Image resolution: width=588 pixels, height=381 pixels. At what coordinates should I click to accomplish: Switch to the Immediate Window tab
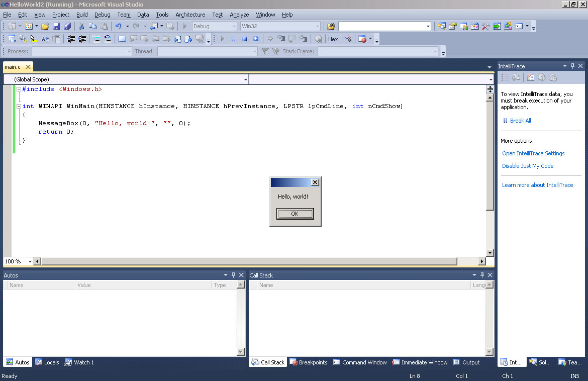pyautogui.click(x=420, y=362)
